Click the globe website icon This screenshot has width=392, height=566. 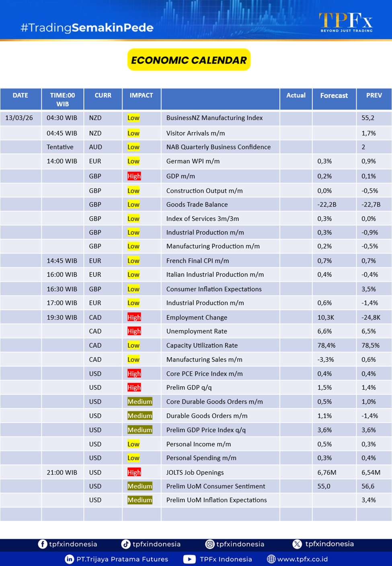point(271,559)
